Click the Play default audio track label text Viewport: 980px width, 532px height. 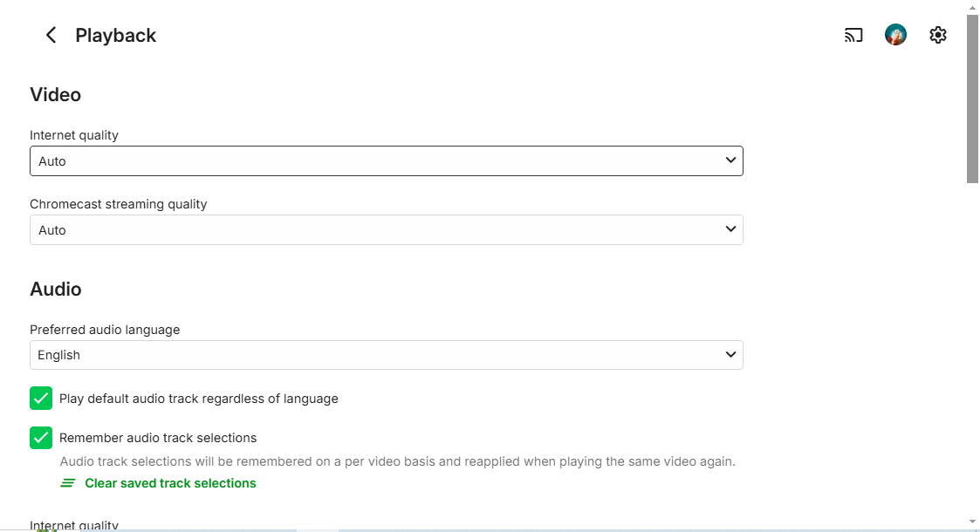pyautogui.click(x=199, y=399)
